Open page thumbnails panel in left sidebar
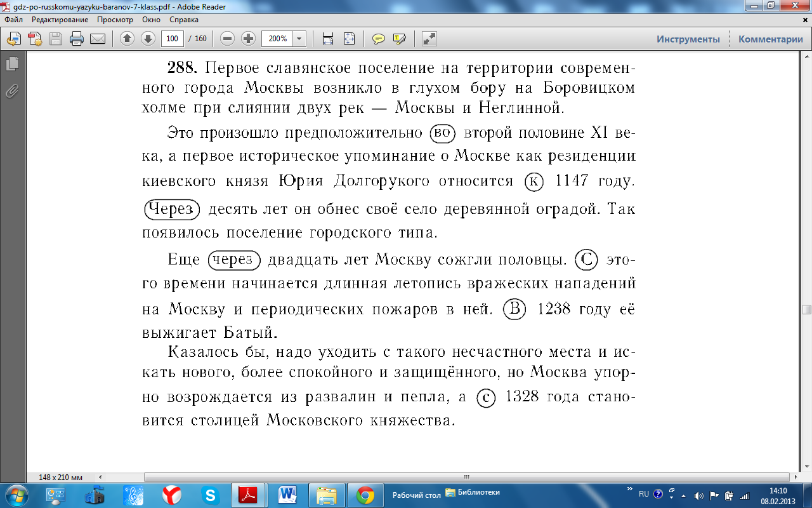This screenshot has width=812, height=508. pos(12,63)
